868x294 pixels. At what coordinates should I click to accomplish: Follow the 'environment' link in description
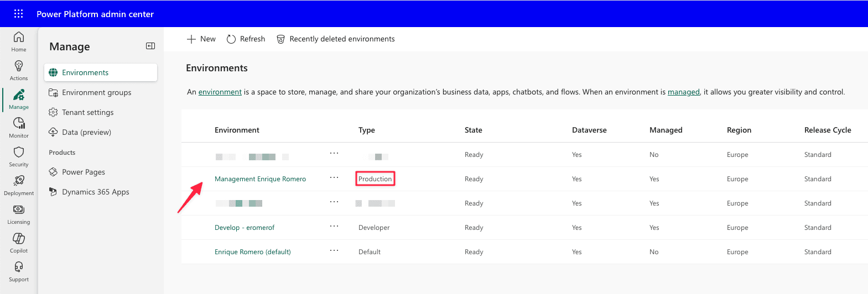click(x=220, y=92)
